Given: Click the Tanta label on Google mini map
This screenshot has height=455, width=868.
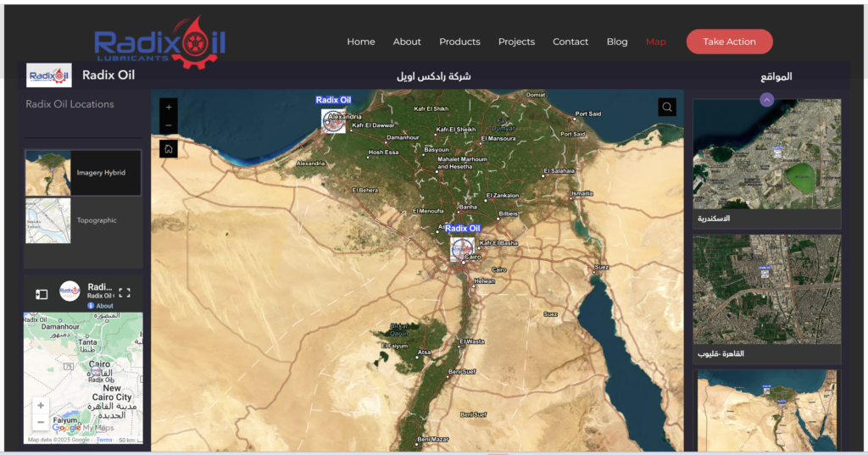Looking at the screenshot, I should [x=87, y=342].
